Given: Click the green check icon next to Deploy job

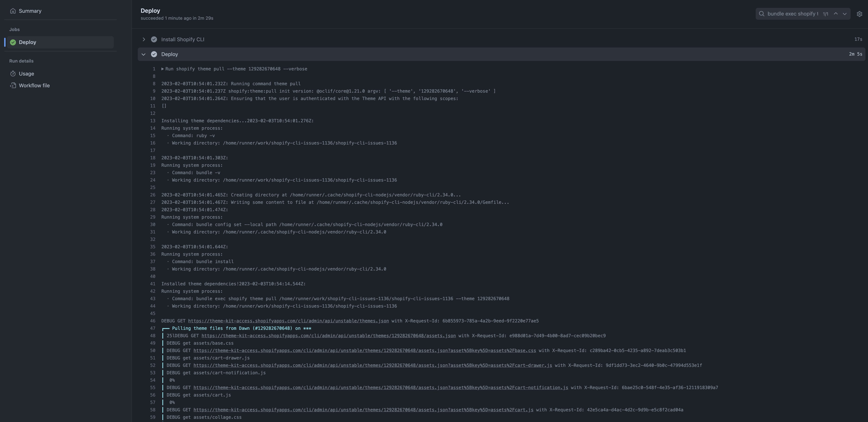Looking at the screenshot, I should [13, 42].
